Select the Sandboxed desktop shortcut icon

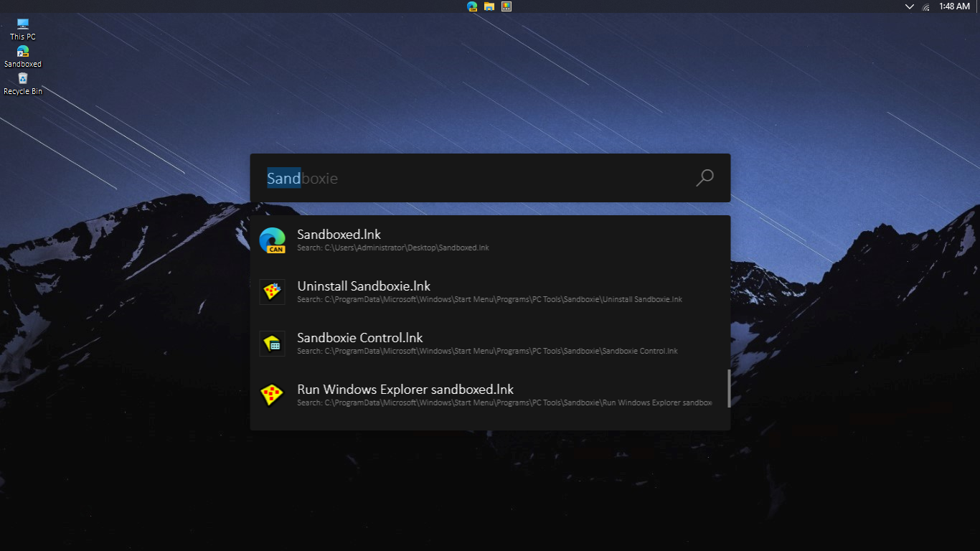point(23,51)
